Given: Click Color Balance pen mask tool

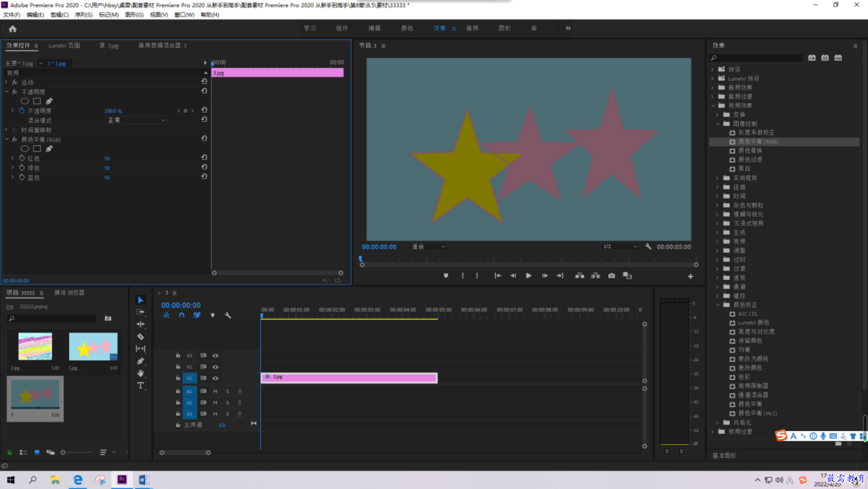Looking at the screenshot, I should click(x=49, y=148).
